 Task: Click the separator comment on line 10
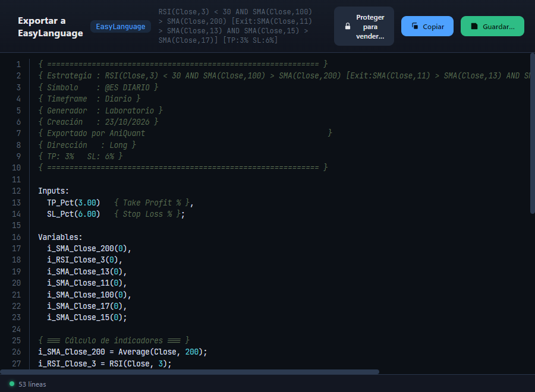(x=183, y=167)
